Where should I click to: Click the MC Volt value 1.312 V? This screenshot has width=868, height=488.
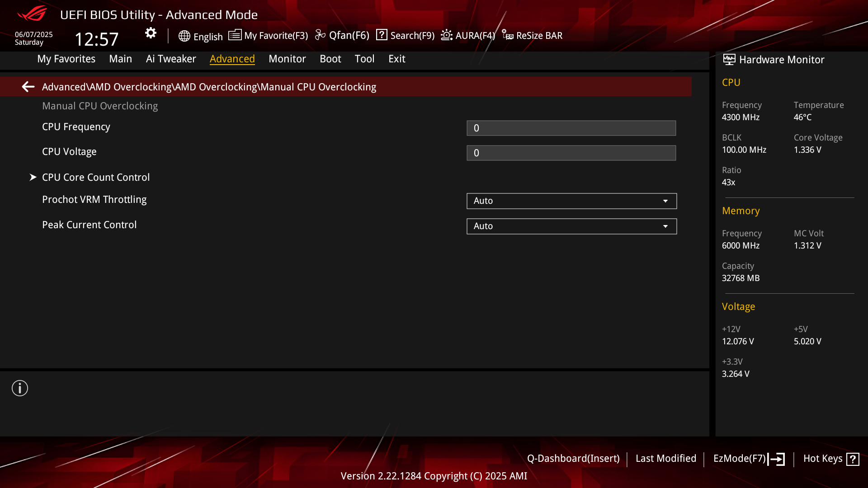807,246
